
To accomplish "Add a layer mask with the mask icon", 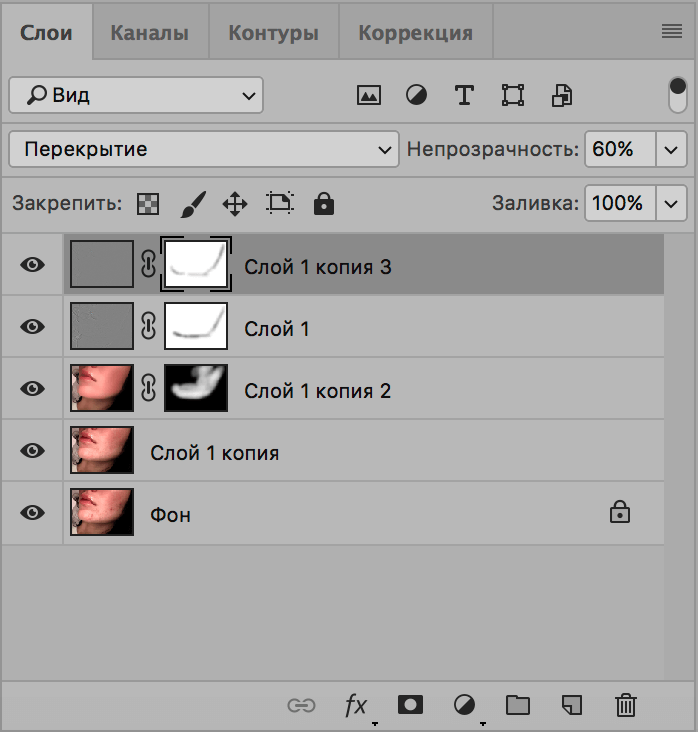I will [410, 705].
